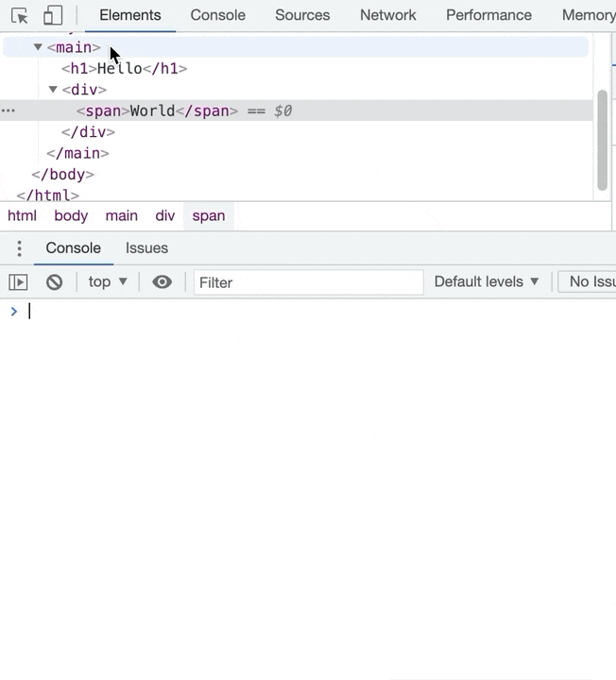Open the top JavaScript context dropdown
Image resolution: width=616 pixels, height=680 pixels.
[x=108, y=281]
